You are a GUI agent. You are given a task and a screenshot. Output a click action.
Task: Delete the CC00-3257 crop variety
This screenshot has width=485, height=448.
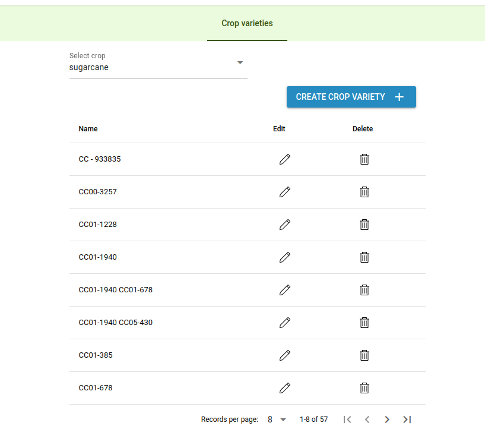point(364,192)
